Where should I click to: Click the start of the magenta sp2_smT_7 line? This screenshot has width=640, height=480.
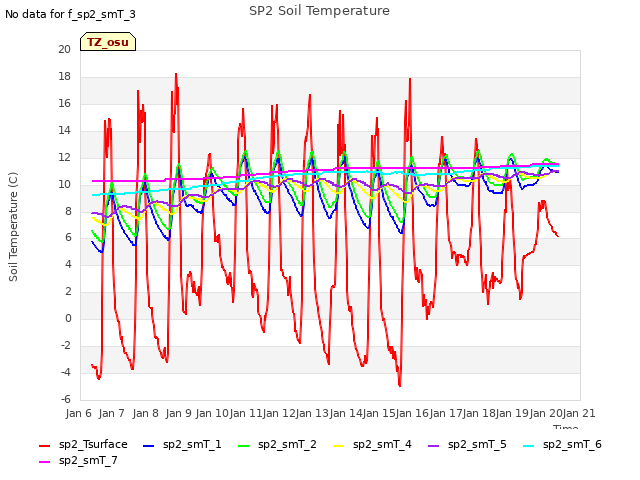click(x=93, y=181)
